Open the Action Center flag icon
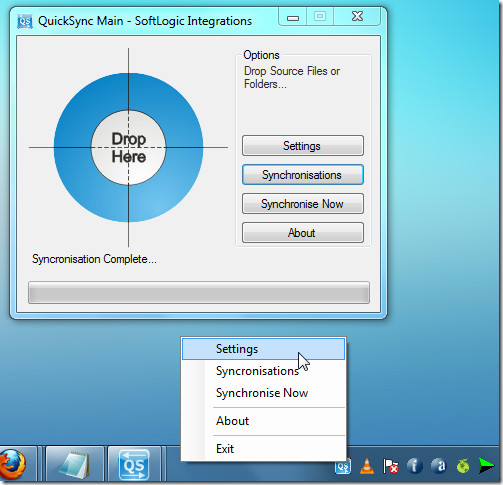The width and height of the screenshot is (503, 485). (x=390, y=466)
